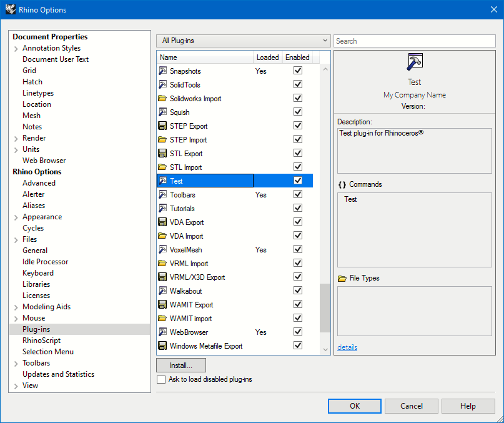Click the Test plug-in icon in list
This screenshot has height=423, width=504.
coord(162,181)
